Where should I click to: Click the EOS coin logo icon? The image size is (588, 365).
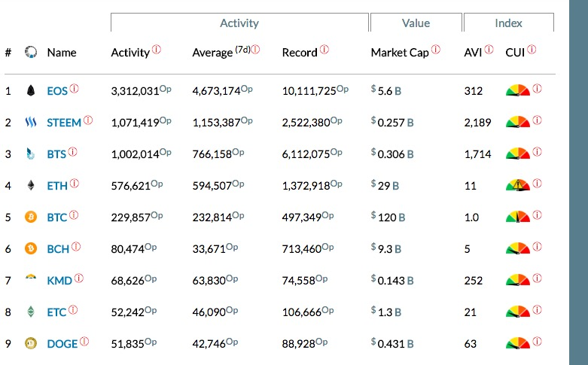pos(31,90)
